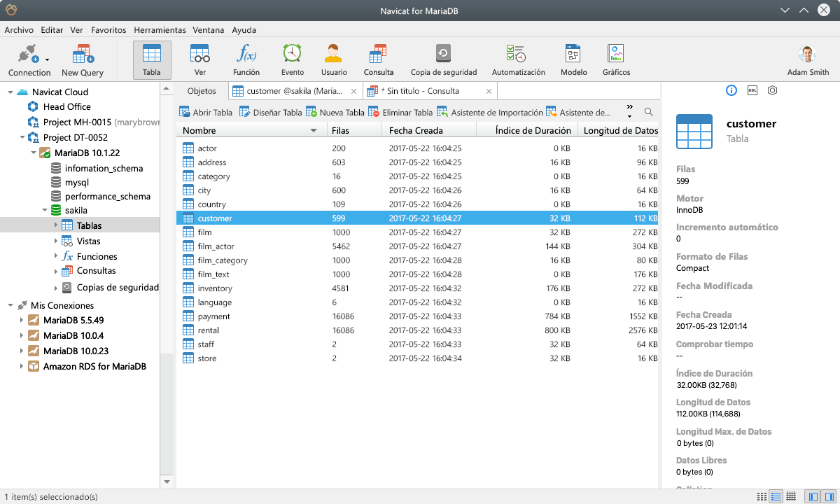Click the left sidebar vertical scrollbar
This screenshot has height=504, width=840.
[167, 280]
